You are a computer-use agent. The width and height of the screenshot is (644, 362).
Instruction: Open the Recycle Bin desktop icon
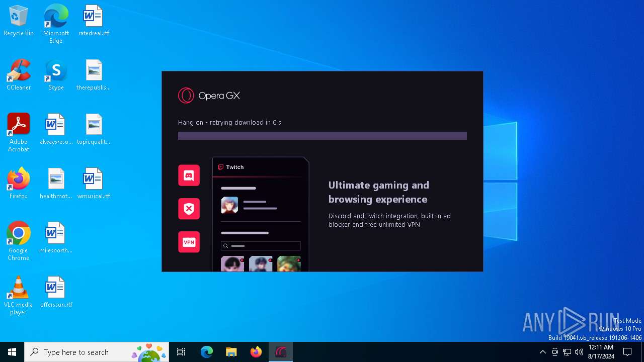click(19, 21)
